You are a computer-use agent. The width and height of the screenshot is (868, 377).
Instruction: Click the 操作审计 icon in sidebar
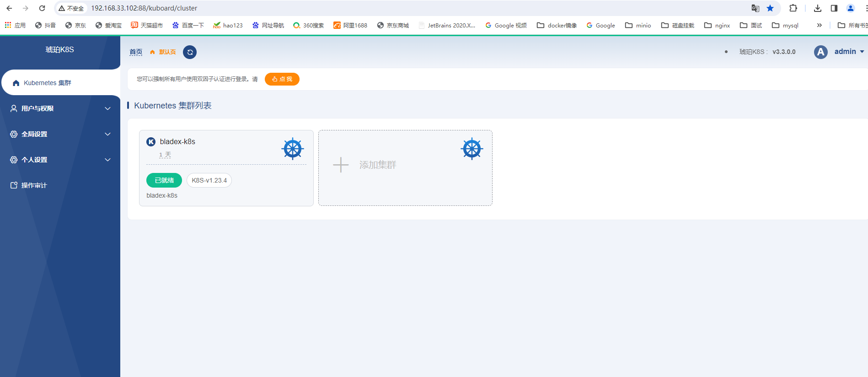pyautogui.click(x=14, y=185)
